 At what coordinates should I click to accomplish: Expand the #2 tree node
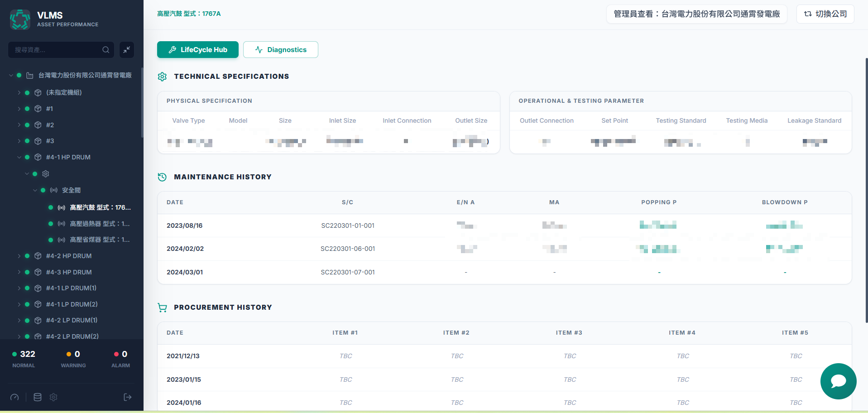(19, 125)
